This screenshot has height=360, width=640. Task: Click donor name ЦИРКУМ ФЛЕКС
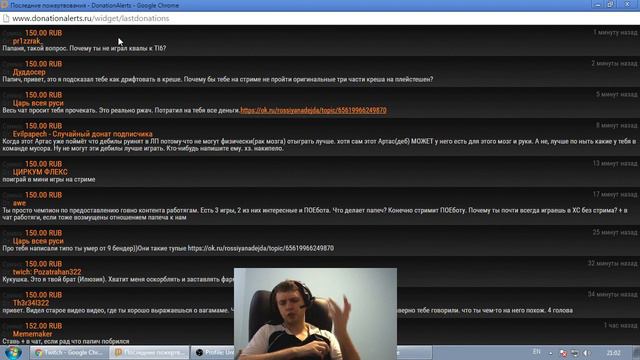click(40, 172)
